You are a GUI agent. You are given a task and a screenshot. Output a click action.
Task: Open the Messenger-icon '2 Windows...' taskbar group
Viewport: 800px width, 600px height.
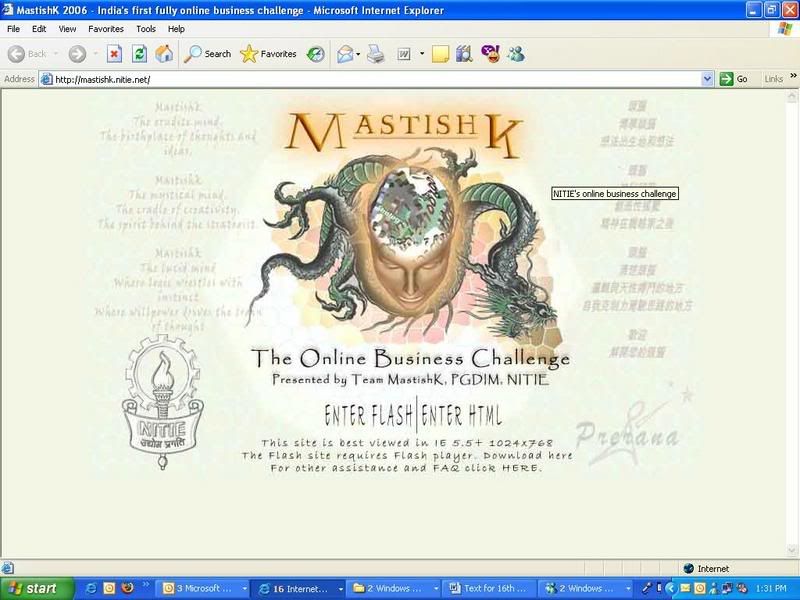coord(585,588)
